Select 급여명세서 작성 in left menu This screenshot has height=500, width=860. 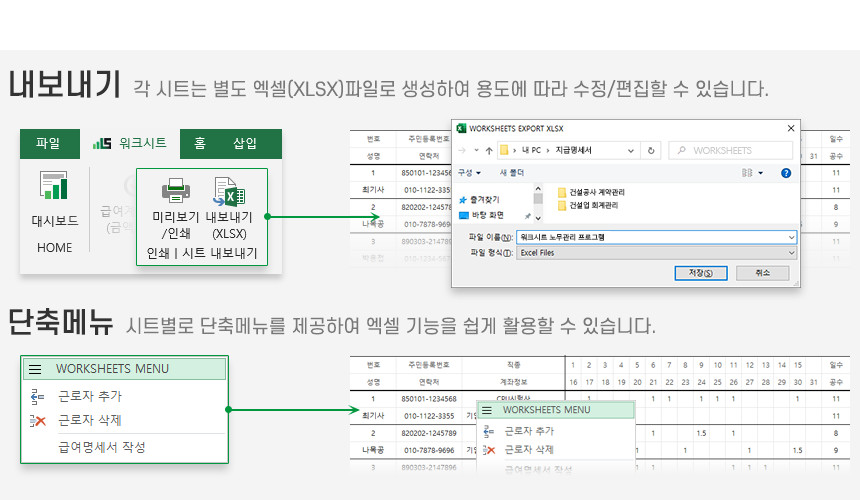[x=102, y=447]
